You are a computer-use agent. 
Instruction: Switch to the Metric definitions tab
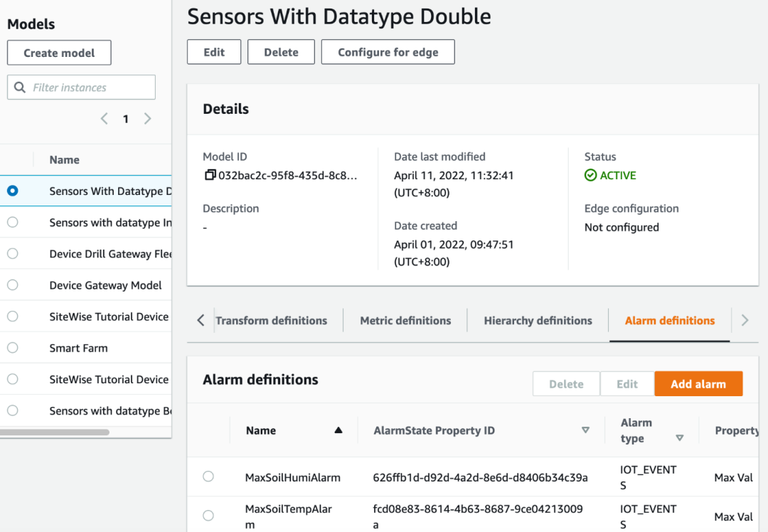coord(405,321)
